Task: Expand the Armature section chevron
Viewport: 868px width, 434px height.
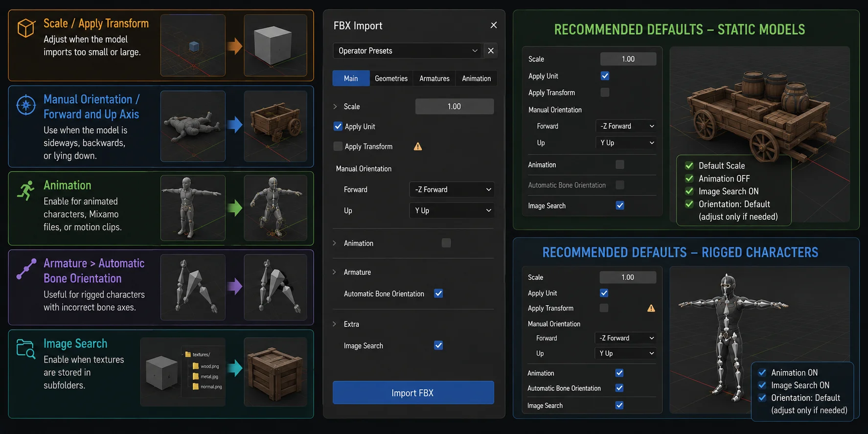Action: pos(335,272)
